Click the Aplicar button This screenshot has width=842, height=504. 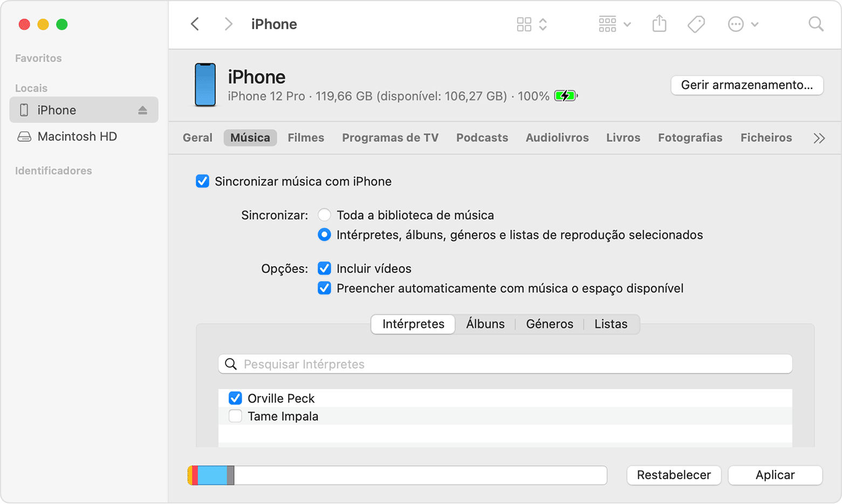click(775, 475)
